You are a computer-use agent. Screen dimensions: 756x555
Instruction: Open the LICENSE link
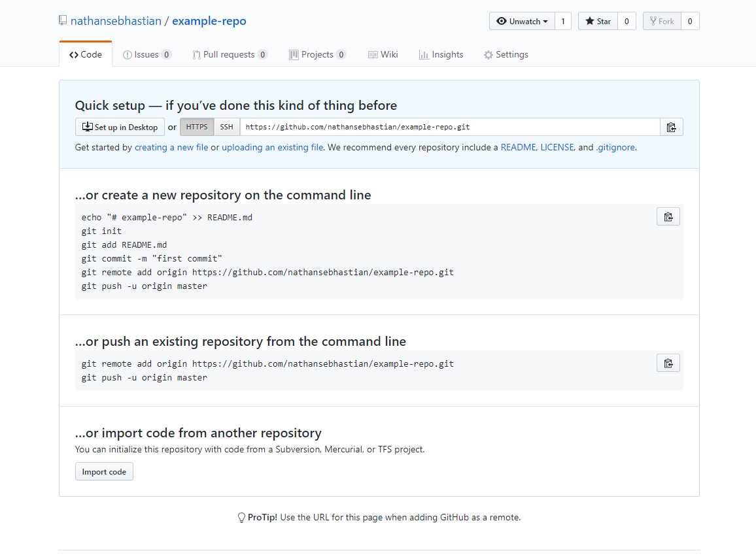(x=557, y=148)
